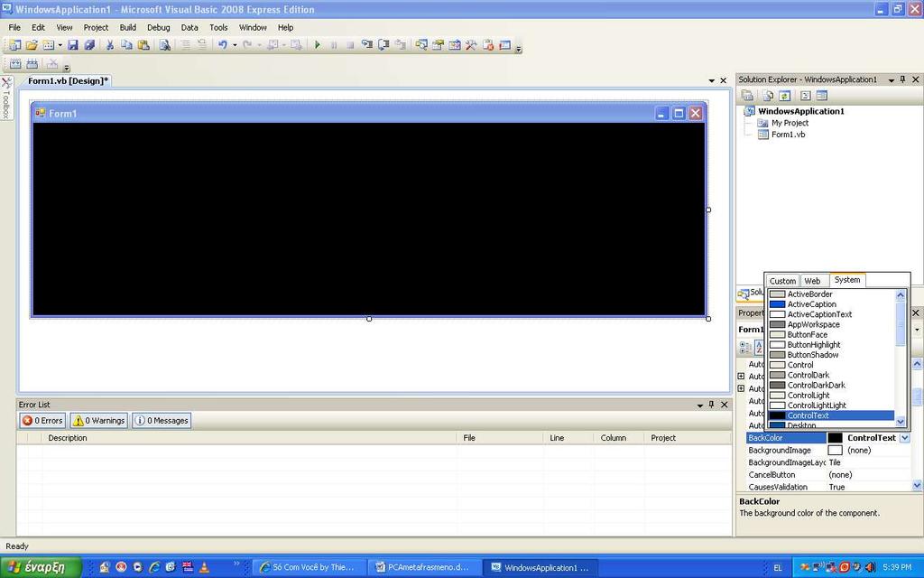Choose the AppWorkspace color entry

point(831,324)
